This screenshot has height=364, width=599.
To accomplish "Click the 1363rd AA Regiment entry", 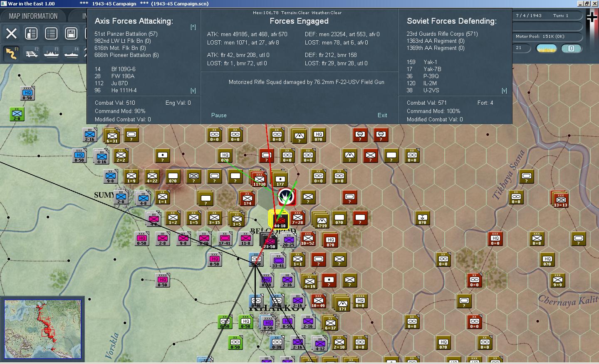I will point(436,41).
